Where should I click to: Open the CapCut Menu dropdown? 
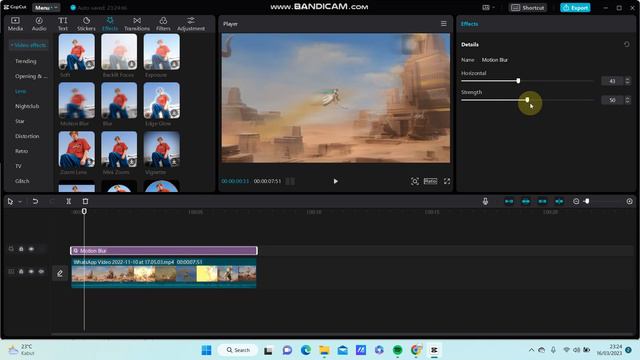click(46, 7)
